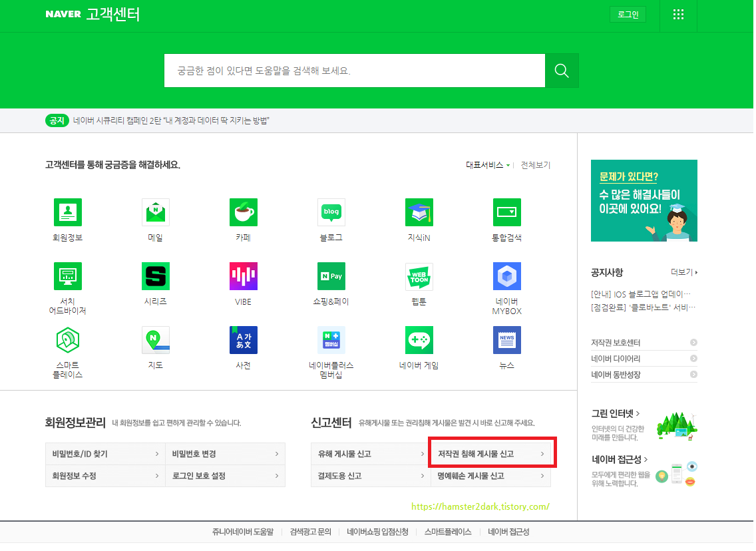The image size is (756, 551).
Task: Open 회원정보 수정
Action: tap(106, 476)
